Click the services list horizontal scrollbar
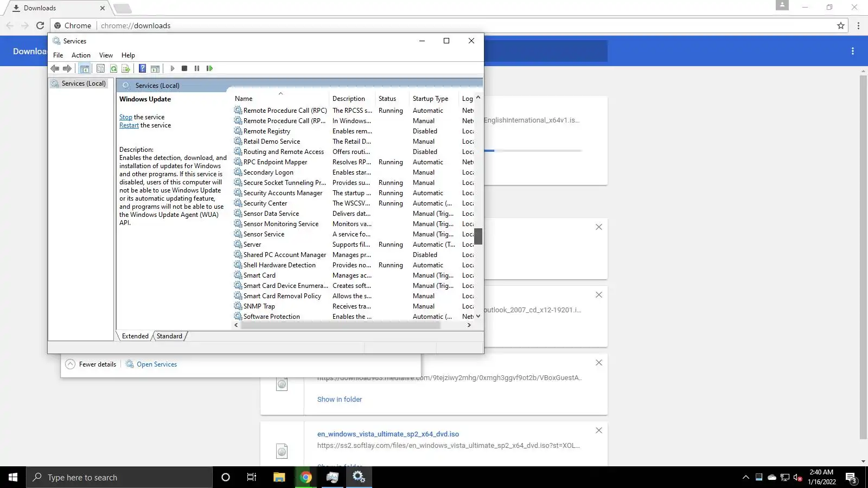Image resolution: width=868 pixels, height=488 pixels. point(341,325)
